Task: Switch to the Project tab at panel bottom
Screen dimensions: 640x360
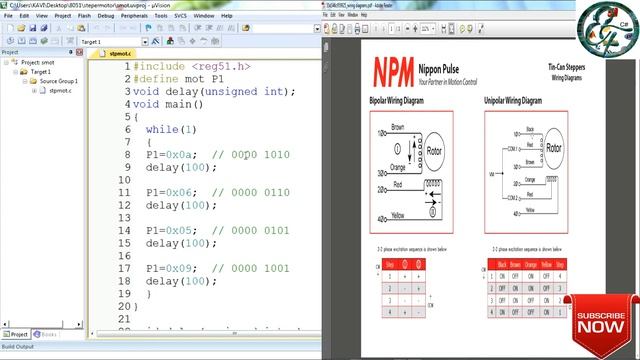Action: click(x=16, y=334)
